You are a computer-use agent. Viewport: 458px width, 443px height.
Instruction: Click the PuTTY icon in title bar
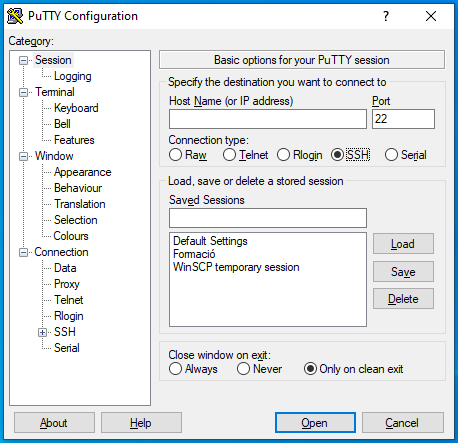(x=15, y=16)
